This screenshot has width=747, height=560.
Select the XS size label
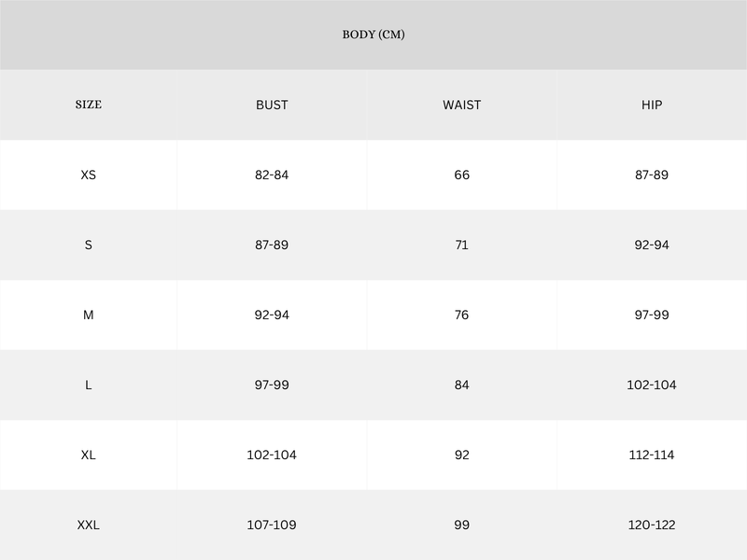(x=89, y=175)
